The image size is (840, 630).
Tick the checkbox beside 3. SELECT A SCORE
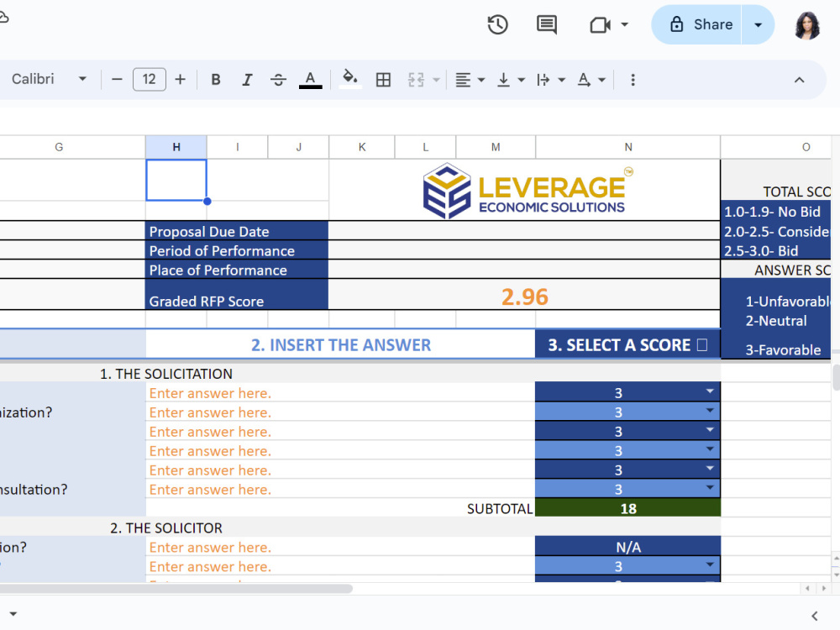[x=702, y=344]
